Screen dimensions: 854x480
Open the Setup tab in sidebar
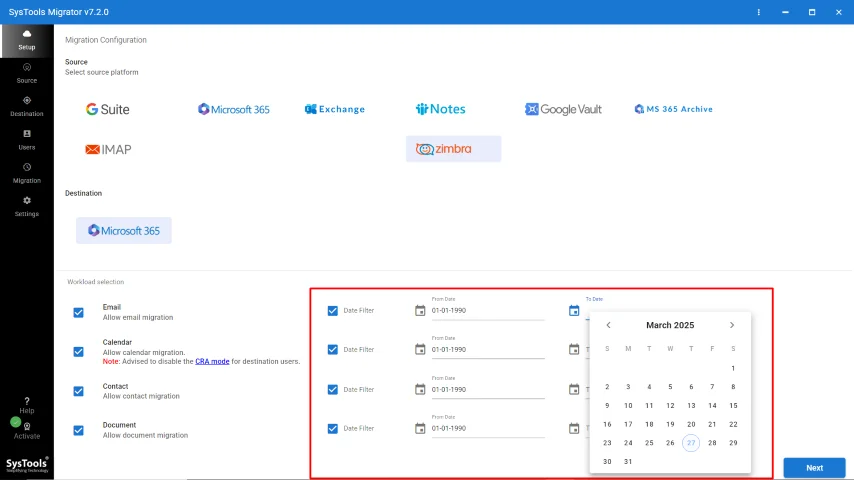(x=27, y=40)
